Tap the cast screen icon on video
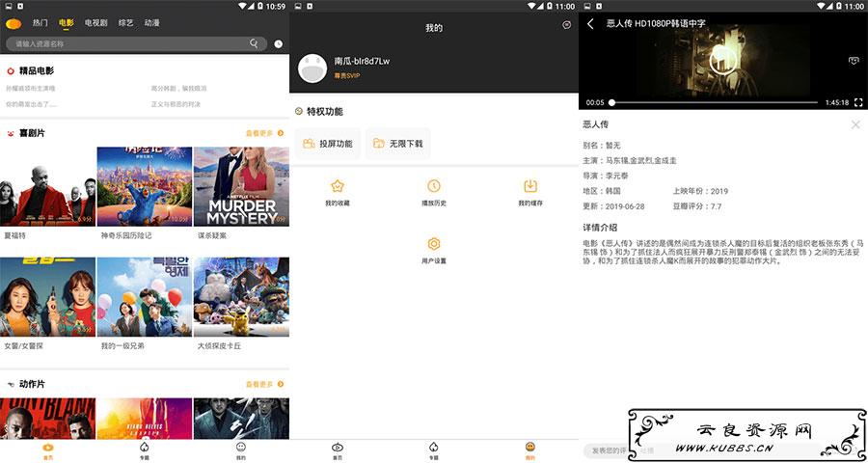The height and width of the screenshot is (463, 868). pos(854,61)
